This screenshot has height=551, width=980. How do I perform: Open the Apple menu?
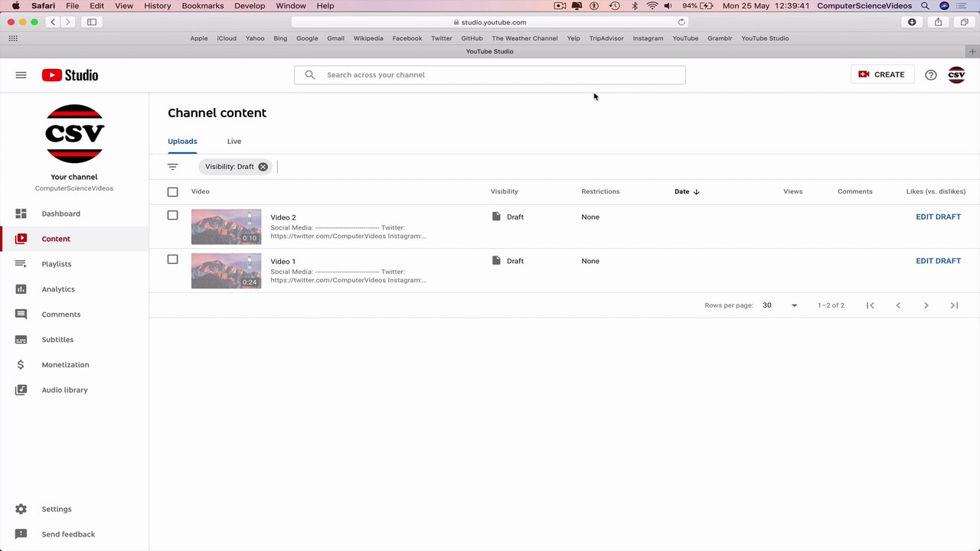click(x=15, y=6)
